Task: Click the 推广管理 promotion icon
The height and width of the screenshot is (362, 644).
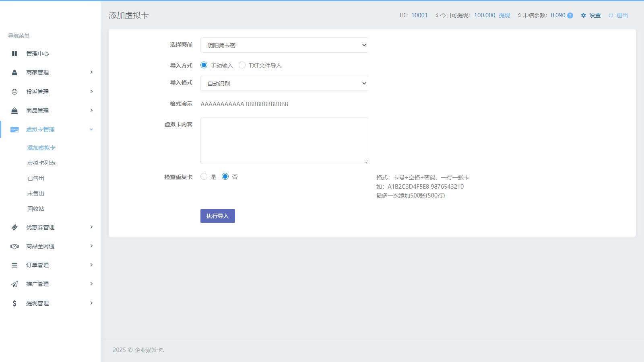Action: (14, 284)
